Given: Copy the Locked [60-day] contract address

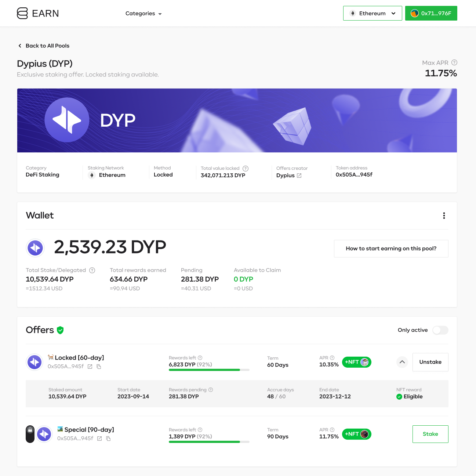Looking at the screenshot, I should point(99,367).
